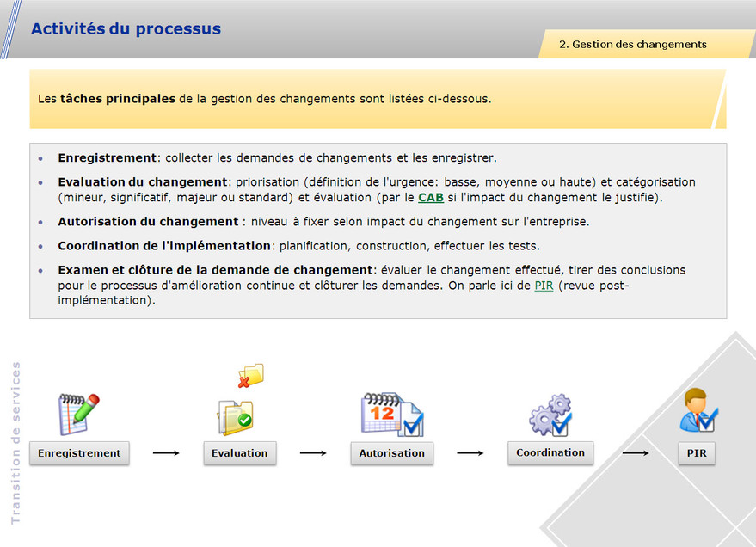Click the notepad and pencil Enregistrement icon

pos(78,413)
